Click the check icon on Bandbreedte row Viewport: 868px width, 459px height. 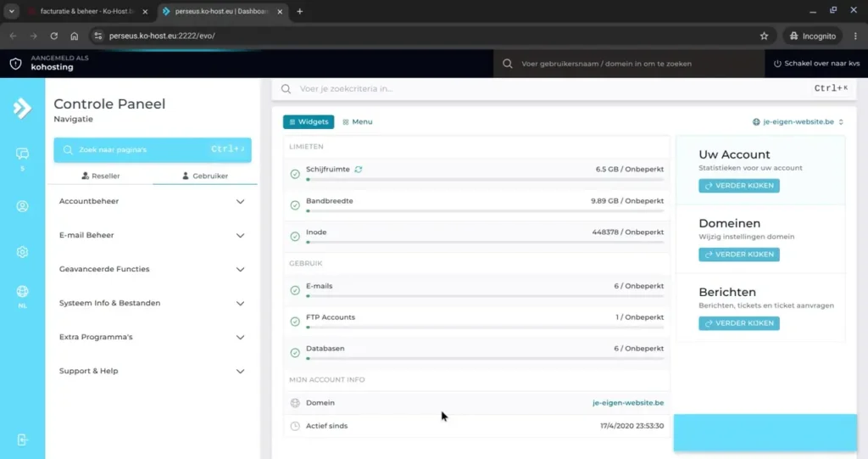(295, 205)
